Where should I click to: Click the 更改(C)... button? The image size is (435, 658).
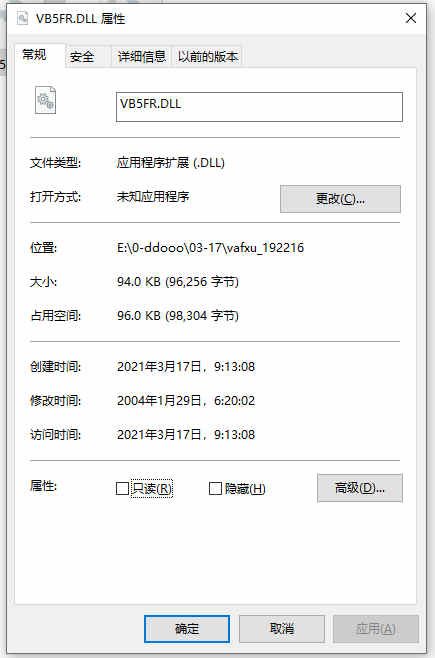point(340,199)
